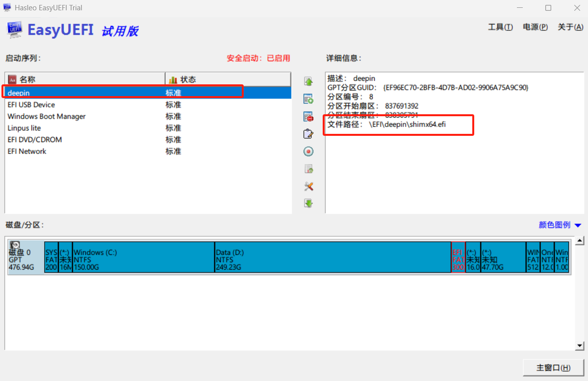
Task: Select the EFI USB Device entry
Action: (148, 104)
